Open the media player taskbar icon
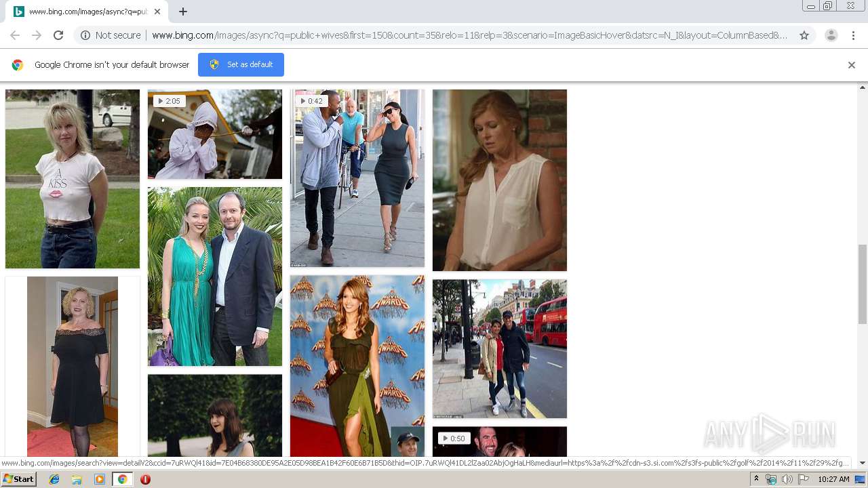Screen dimensions: 868x488 click(x=100, y=479)
